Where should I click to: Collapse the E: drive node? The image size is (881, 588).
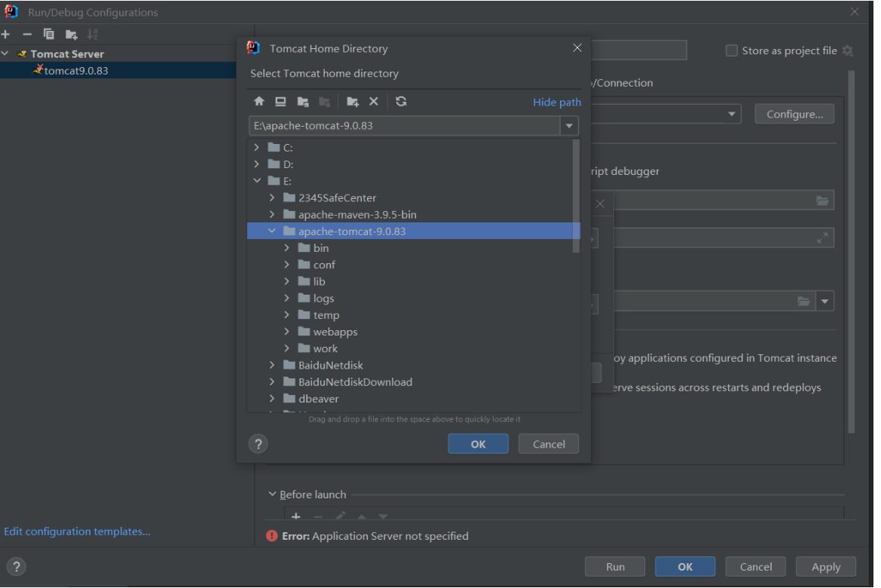[x=257, y=180]
